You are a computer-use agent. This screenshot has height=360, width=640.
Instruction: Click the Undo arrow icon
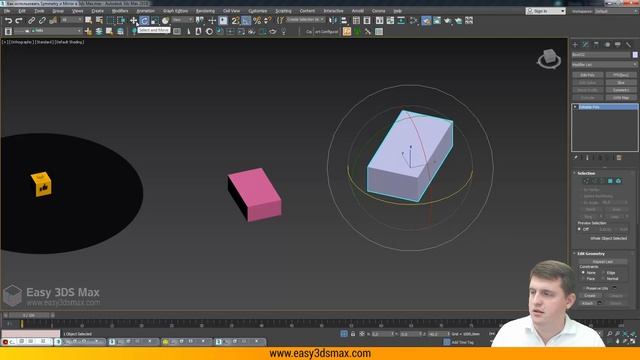[9, 20]
